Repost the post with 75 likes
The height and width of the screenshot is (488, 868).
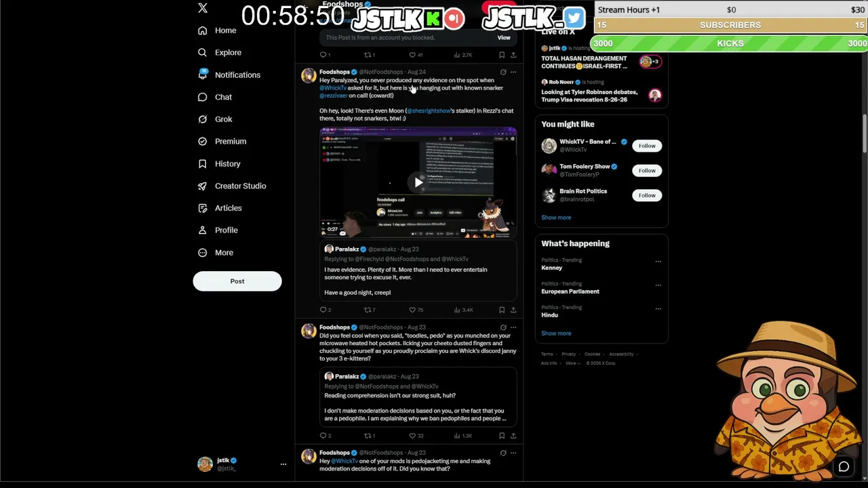coord(368,310)
